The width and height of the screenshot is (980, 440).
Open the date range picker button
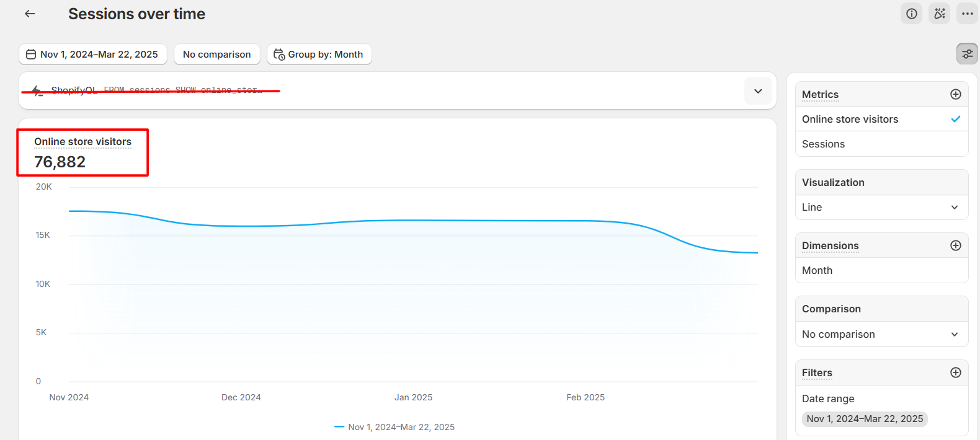[92, 55]
